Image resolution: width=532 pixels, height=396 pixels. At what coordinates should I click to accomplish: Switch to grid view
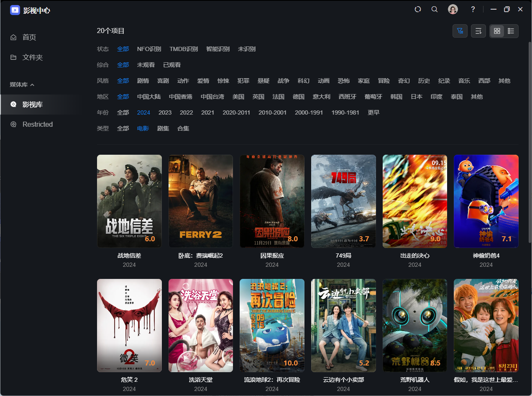tap(497, 31)
